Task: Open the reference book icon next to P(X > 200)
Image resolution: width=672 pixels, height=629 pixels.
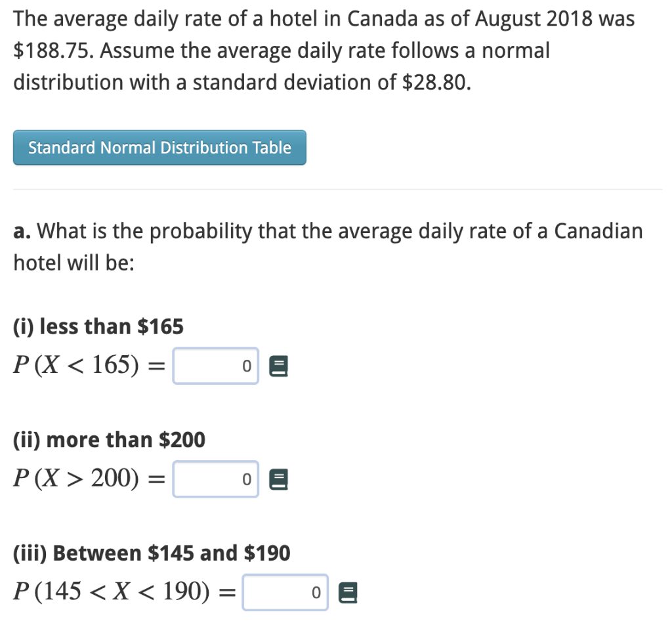Action: [278, 479]
